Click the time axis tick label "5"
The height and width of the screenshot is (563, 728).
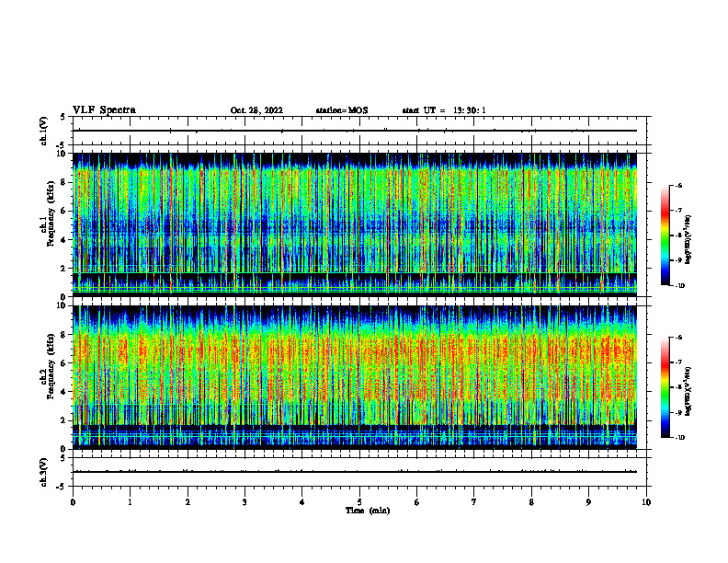tap(359, 502)
